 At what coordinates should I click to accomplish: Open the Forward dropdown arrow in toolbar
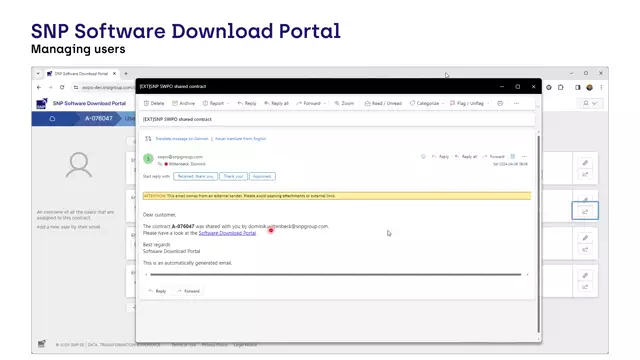pos(325,104)
